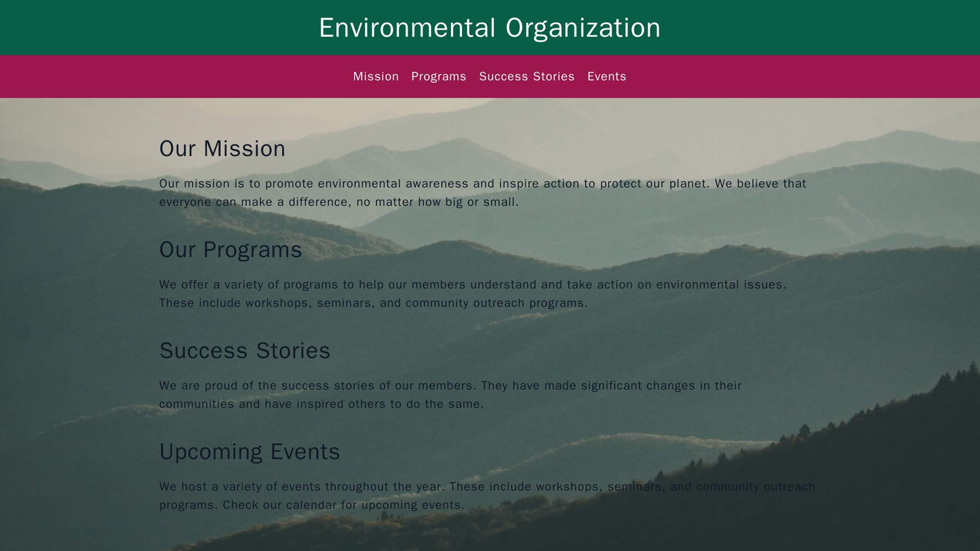Image resolution: width=980 pixels, height=551 pixels.
Task: Open the Success Stories navigation link
Action: tap(526, 76)
